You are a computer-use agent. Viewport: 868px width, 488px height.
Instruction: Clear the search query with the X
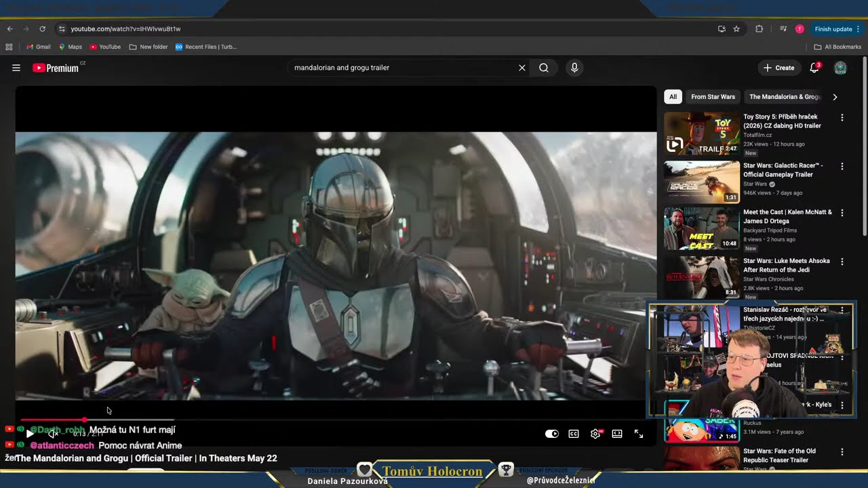[522, 68]
